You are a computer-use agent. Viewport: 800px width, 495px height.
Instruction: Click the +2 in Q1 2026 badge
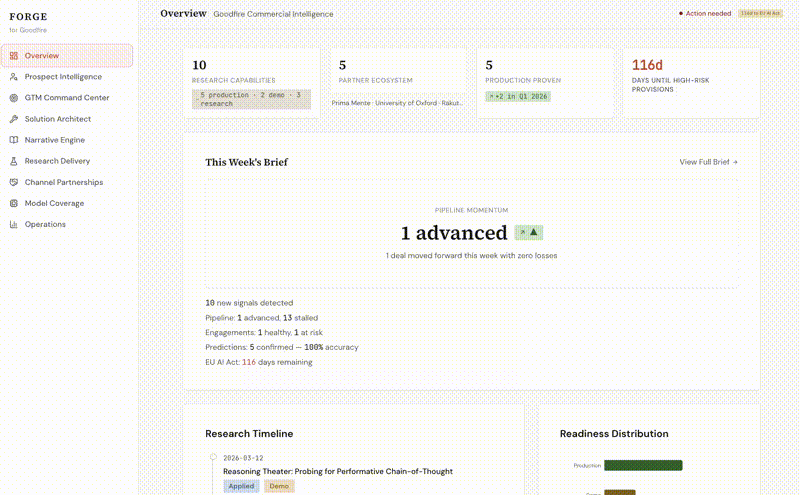tap(518, 96)
